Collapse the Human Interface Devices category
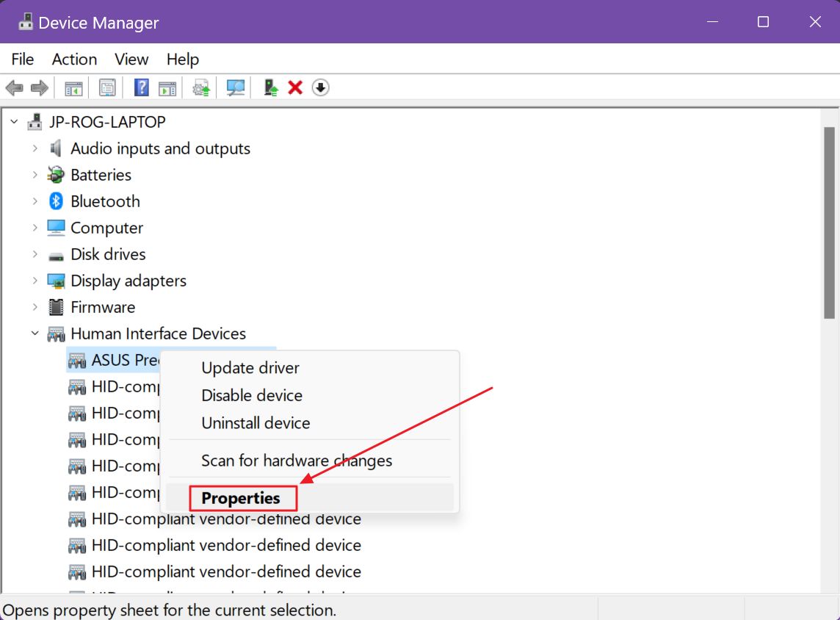Image resolution: width=840 pixels, height=620 pixels. pyautogui.click(x=35, y=333)
